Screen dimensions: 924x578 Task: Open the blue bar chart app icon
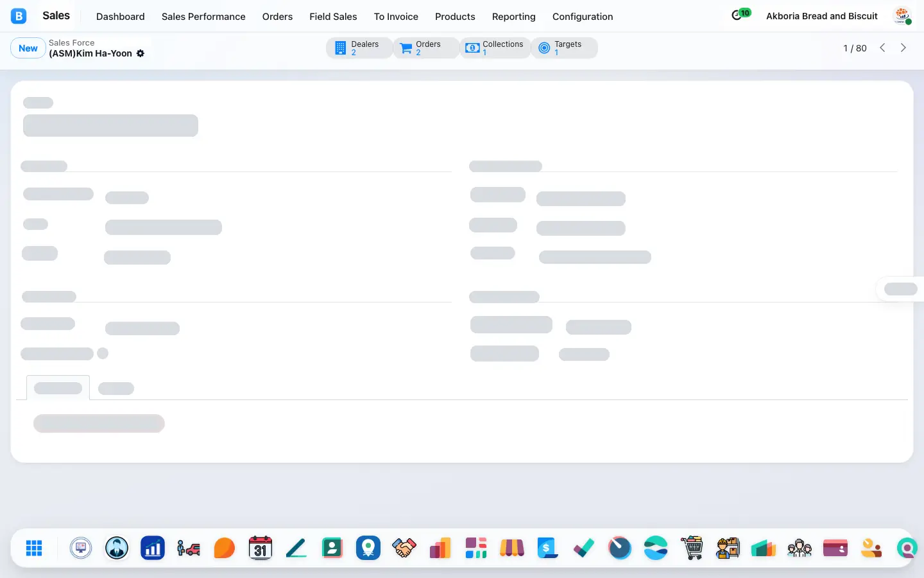[x=153, y=548]
